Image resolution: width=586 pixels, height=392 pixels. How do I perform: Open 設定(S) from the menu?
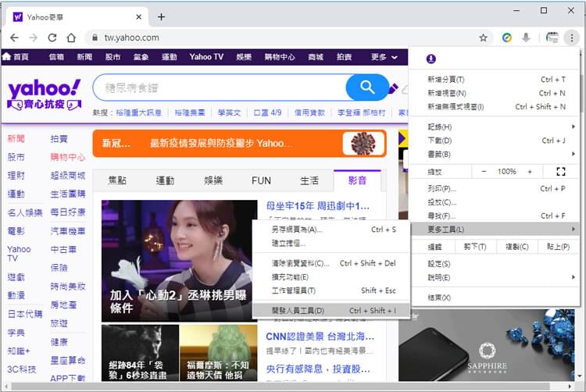coord(495,264)
